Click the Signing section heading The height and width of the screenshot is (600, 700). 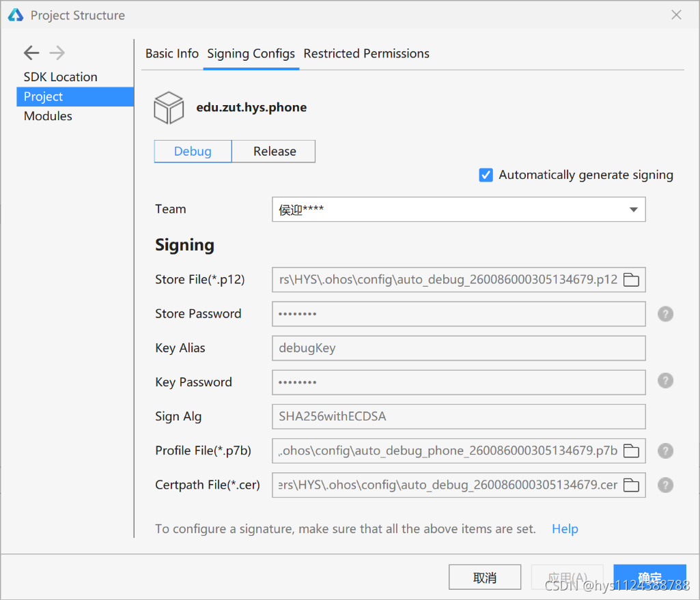[x=185, y=245]
